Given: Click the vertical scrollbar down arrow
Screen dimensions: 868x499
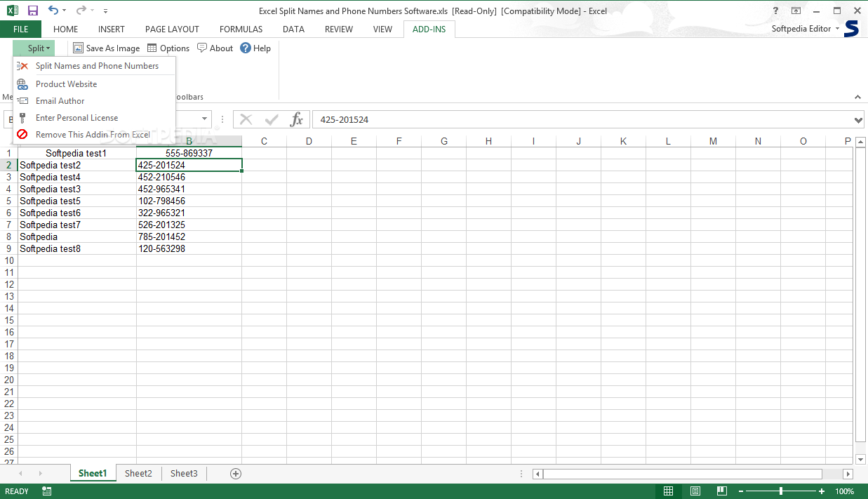Looking at the screenshot, I should [861, 459].
